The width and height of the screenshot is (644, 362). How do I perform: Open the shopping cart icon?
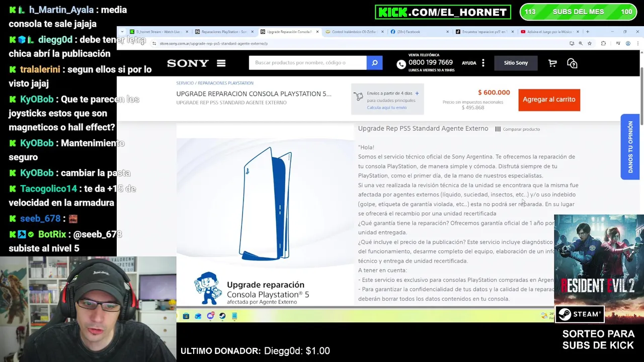[x=552, y=63]
